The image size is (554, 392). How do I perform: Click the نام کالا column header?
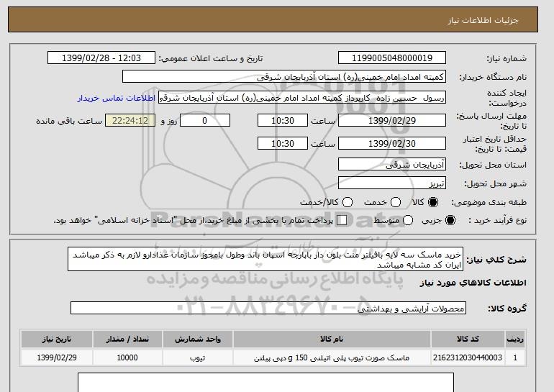point(332,339)
